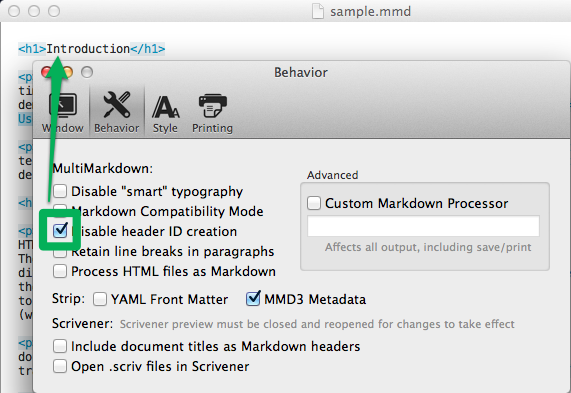Click the gray zoom button of Behavior window
The height and width of the screenshot is (393, 571).
pos(87,72)
